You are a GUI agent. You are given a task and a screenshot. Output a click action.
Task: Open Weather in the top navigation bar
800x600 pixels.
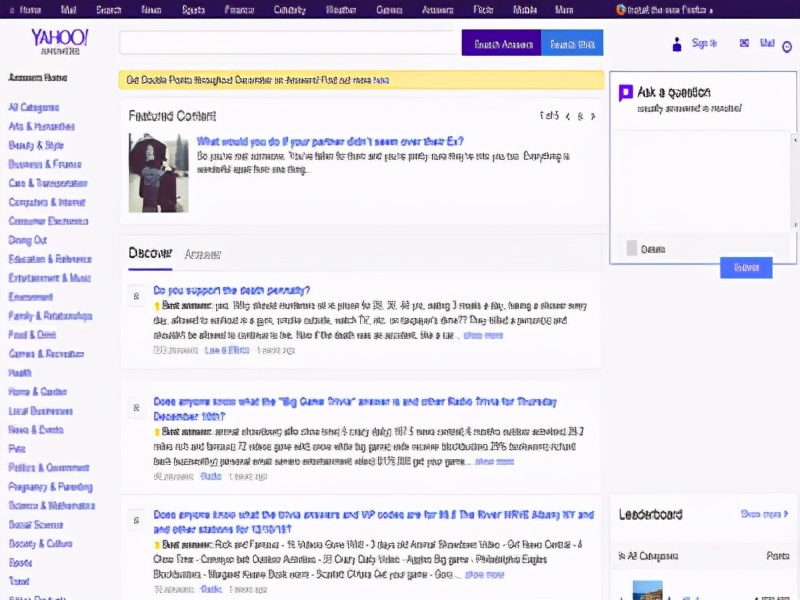click(x=341, y=10)
